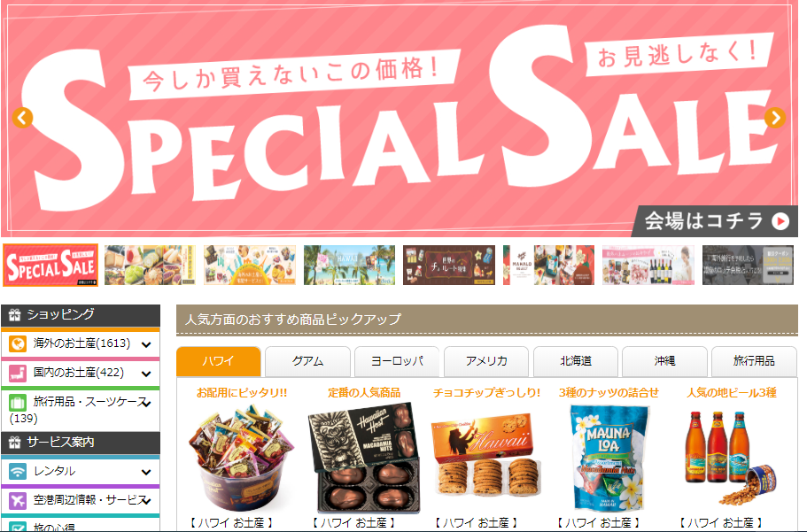Expand the 国内のお土産(422) category

point(146,374)
